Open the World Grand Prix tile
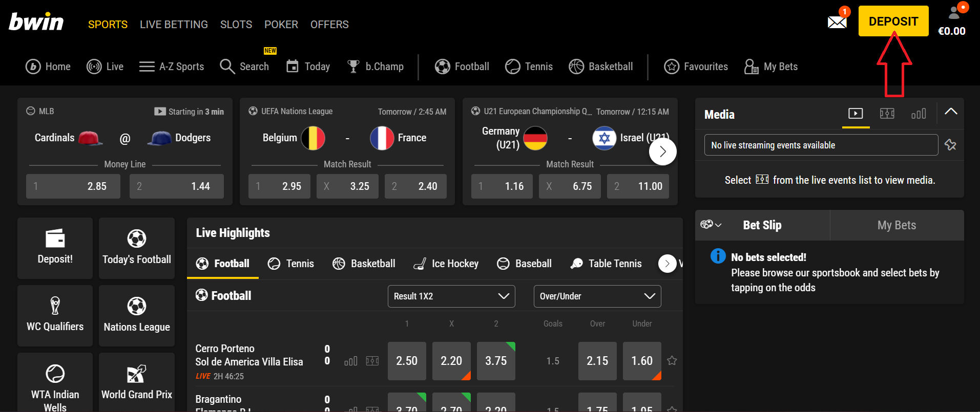Viewport: 980px width, 412px height. tap(137, 383)
